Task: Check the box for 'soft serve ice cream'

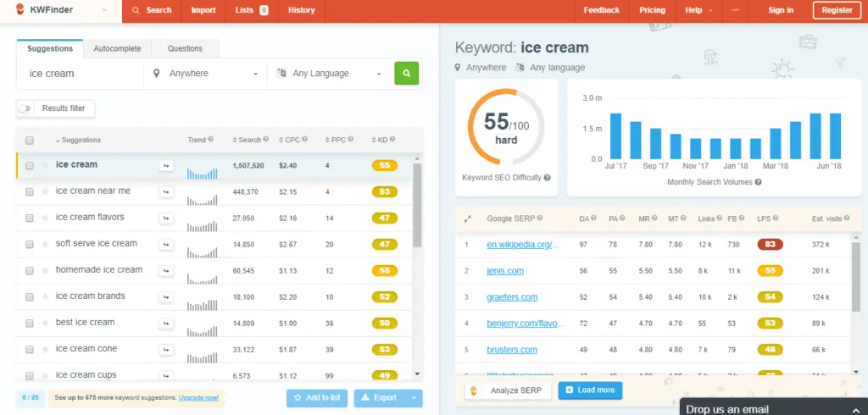Action: [x=30, y=245]
